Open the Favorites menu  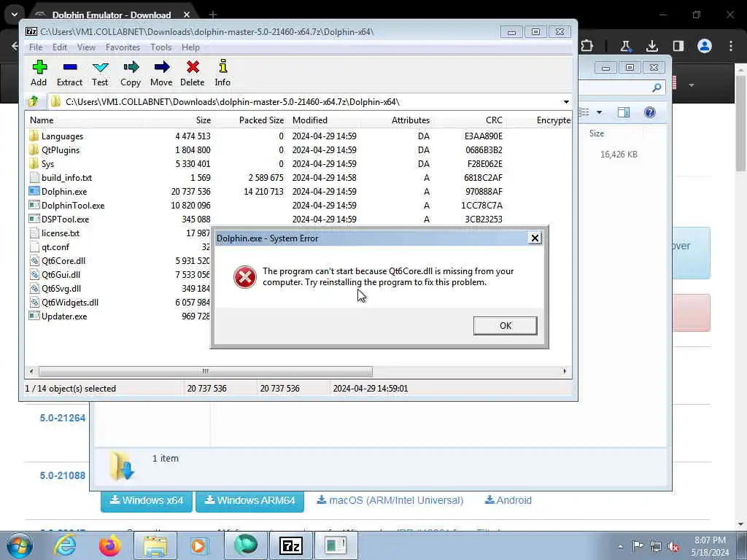[123, 47]
